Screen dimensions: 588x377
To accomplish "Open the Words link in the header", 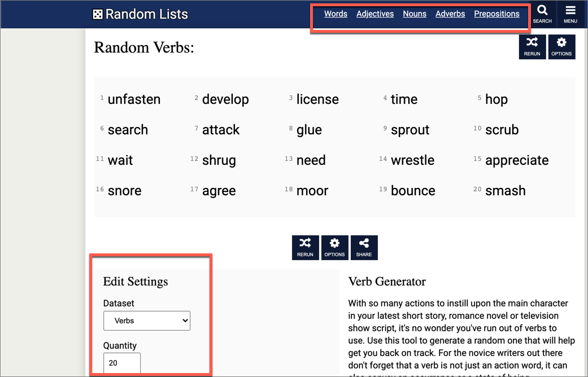I will [x=336, y=14].
